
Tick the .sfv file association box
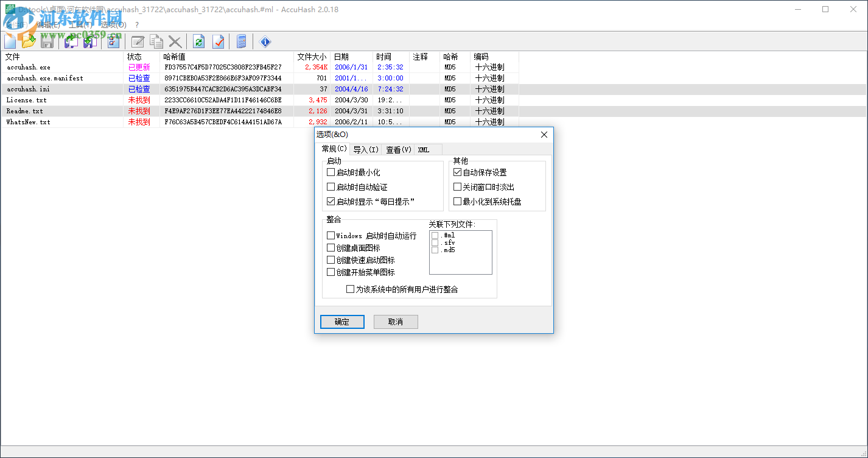(x=435, y=242)
